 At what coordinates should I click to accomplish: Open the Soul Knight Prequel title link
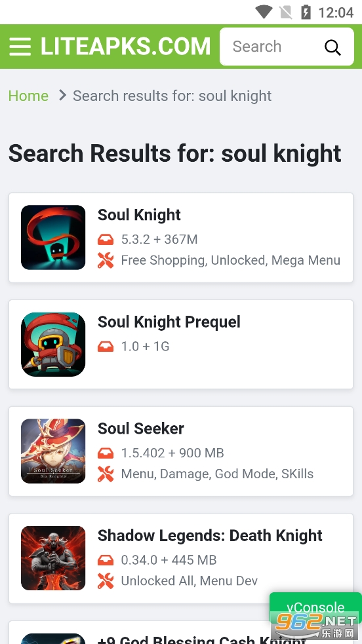point(169,322)
